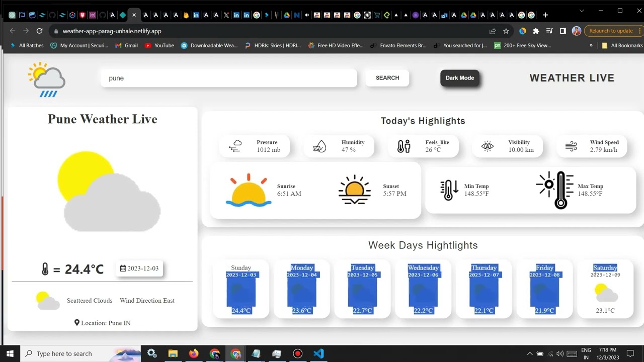Open the Chrome side panel icon
Image resolution: width=644 pixels, height=362 pixels.
[x=562, y=31]
